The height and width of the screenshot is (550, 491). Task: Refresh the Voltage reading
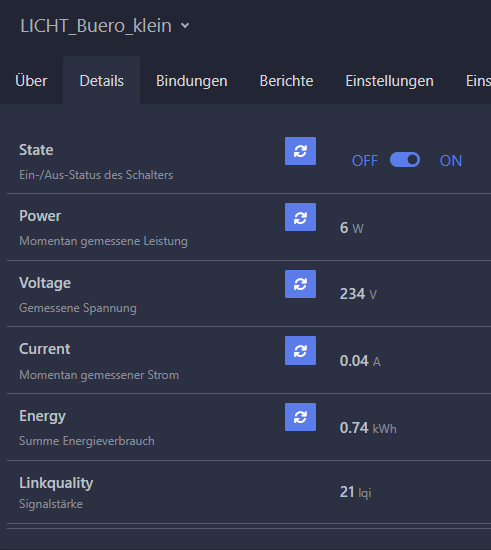300,284
